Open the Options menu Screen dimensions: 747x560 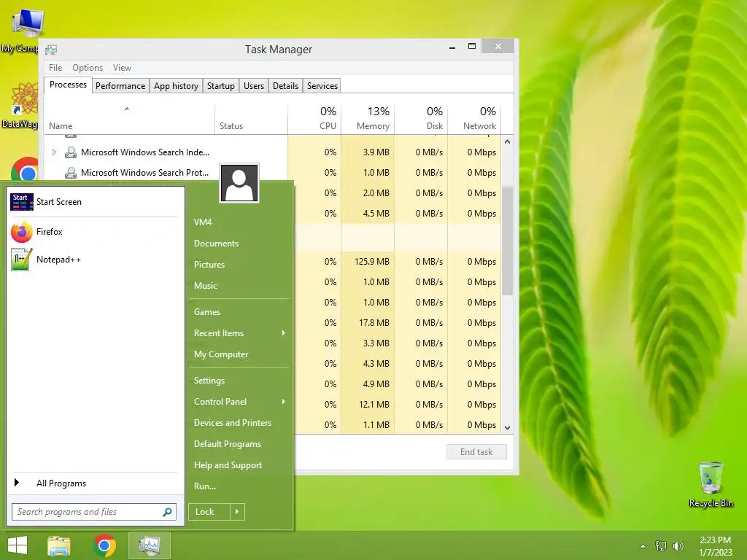click(x=88, y=68)
